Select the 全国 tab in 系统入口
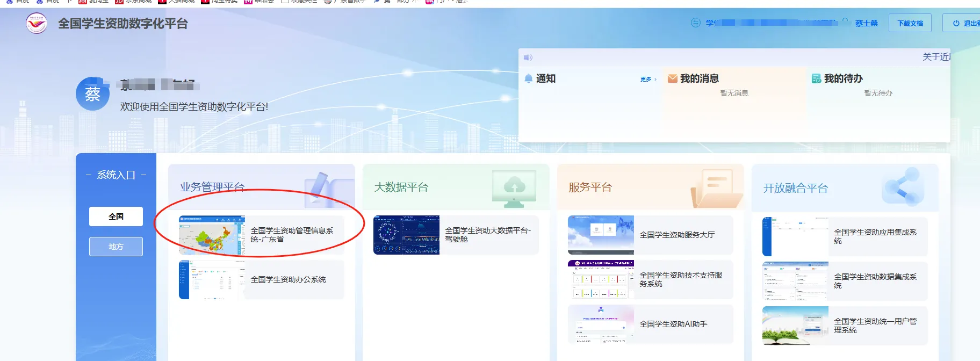The image size is (980, 361). point(116,216)
